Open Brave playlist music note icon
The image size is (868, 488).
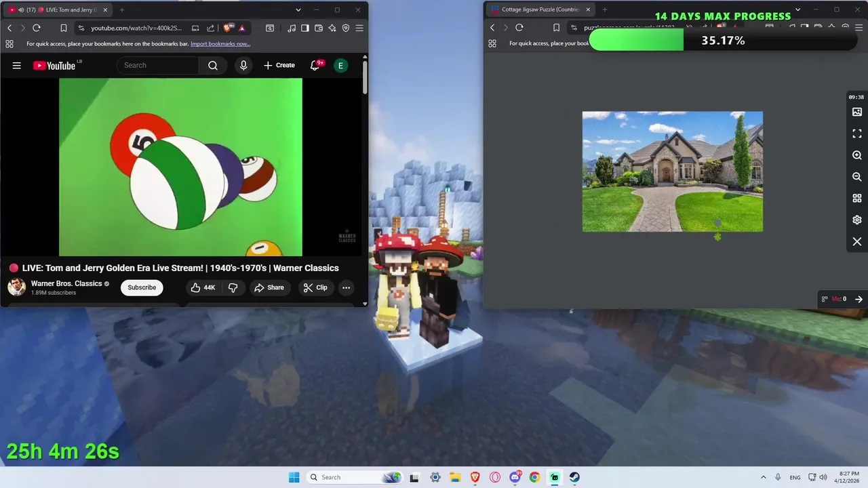coord(292,28)
